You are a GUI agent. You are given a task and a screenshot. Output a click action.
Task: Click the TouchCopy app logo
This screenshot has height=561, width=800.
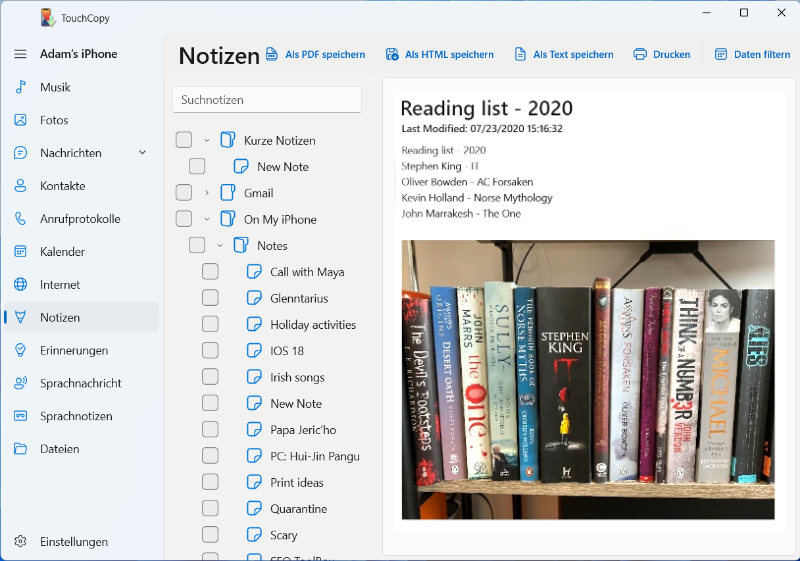tap(48, 18)
